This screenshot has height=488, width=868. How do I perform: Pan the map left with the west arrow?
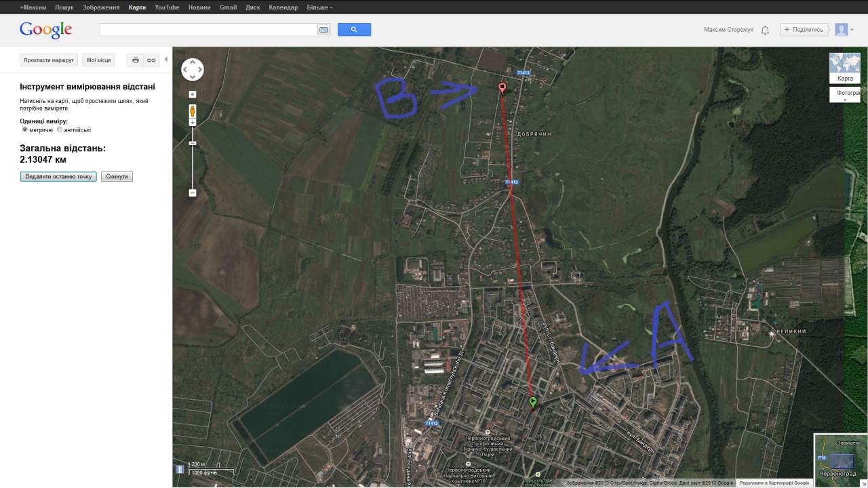click(x=186, y=69)
